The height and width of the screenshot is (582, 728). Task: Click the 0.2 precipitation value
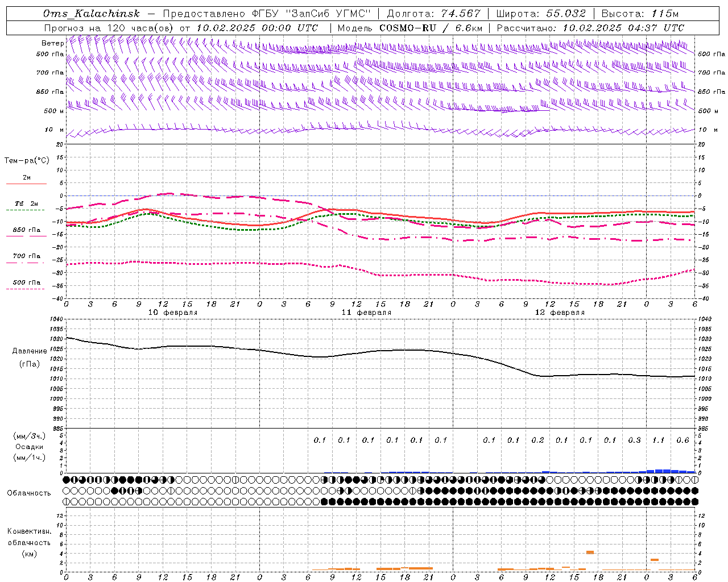[537, 440]
